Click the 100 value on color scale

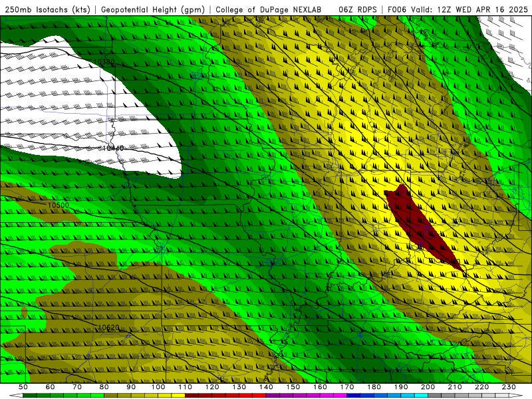point(158,387)
